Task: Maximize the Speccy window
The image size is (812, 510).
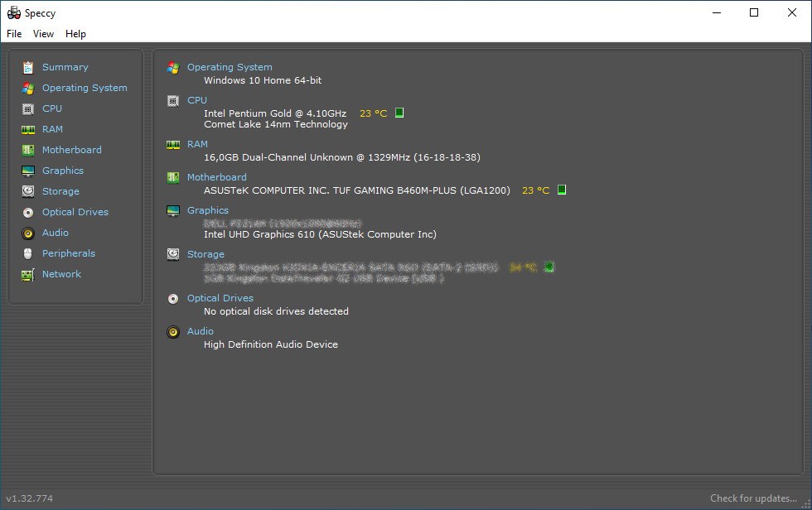Action: tap(754, 13)
